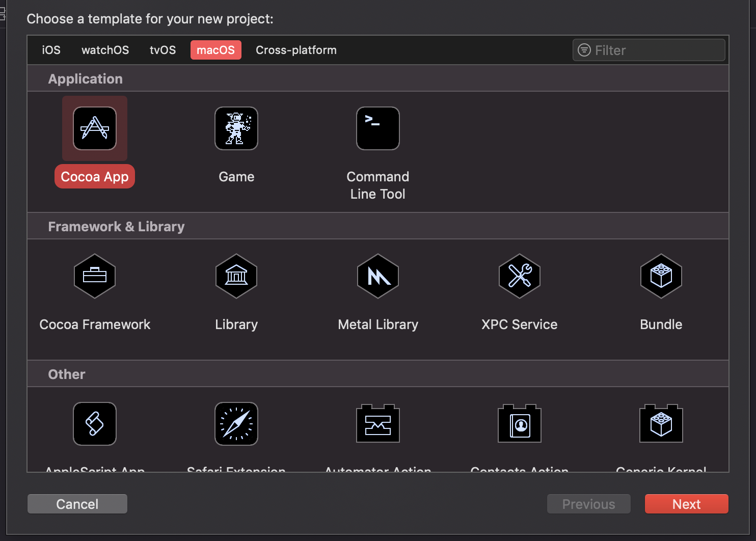
Task: Switch to the iOS platform tab
Action: 51,50
